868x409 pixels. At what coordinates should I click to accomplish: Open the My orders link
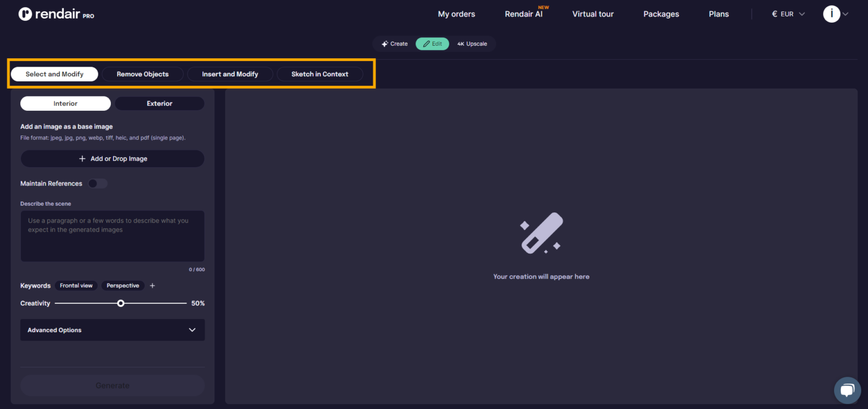pos(456,14)
